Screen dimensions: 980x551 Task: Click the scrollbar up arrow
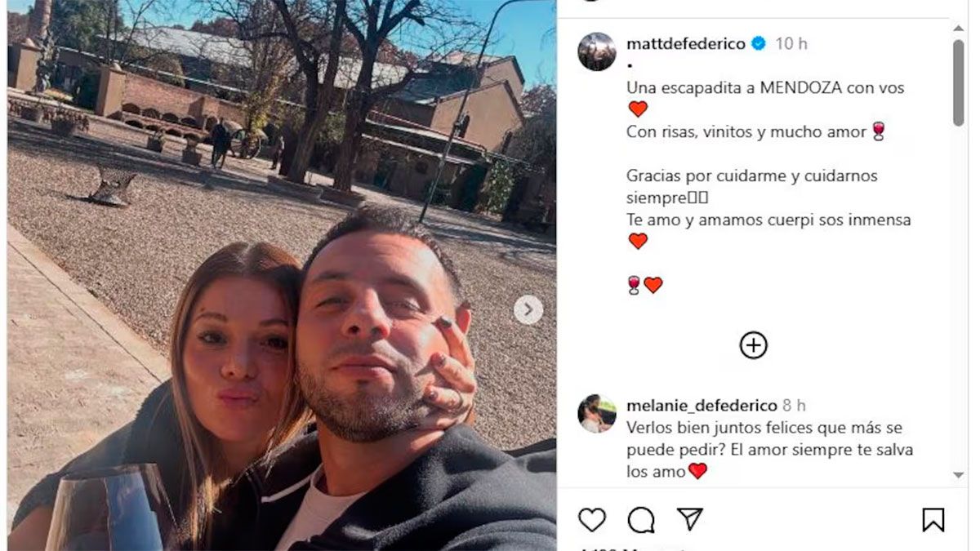[959, 30]
